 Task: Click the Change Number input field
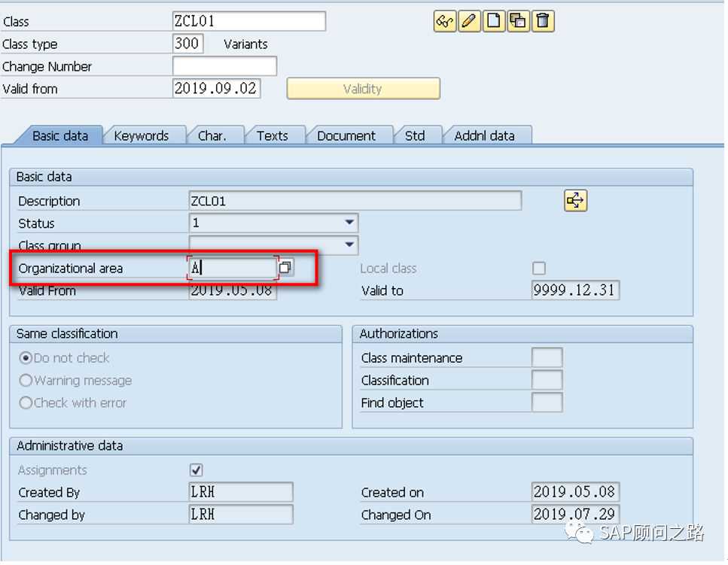(224, 66)
